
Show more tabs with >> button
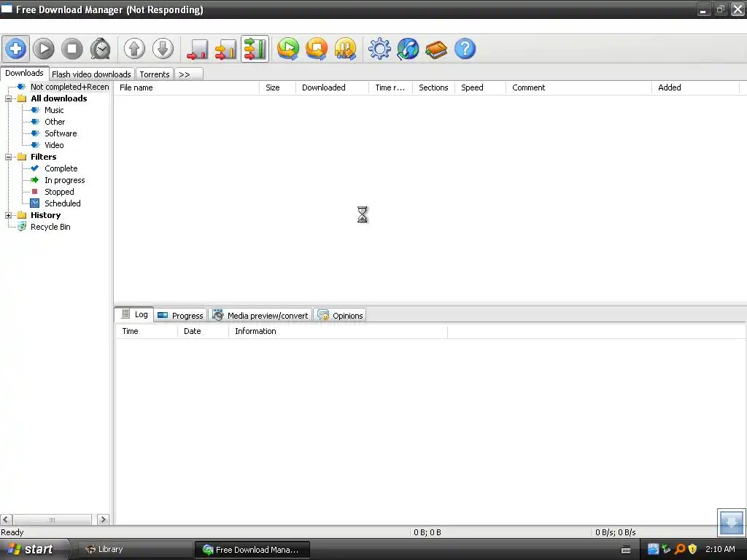tap(189, 74)
